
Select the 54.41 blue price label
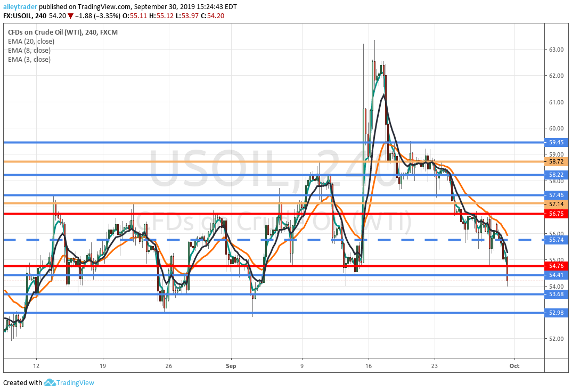click(556, 275)
